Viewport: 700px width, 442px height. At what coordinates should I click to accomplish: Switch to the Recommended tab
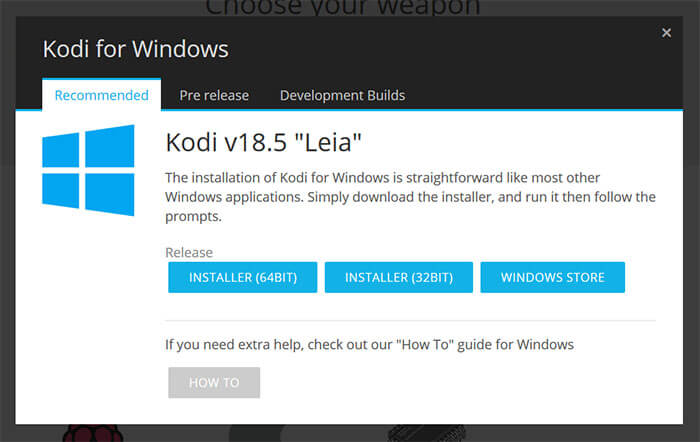(101, 95)
